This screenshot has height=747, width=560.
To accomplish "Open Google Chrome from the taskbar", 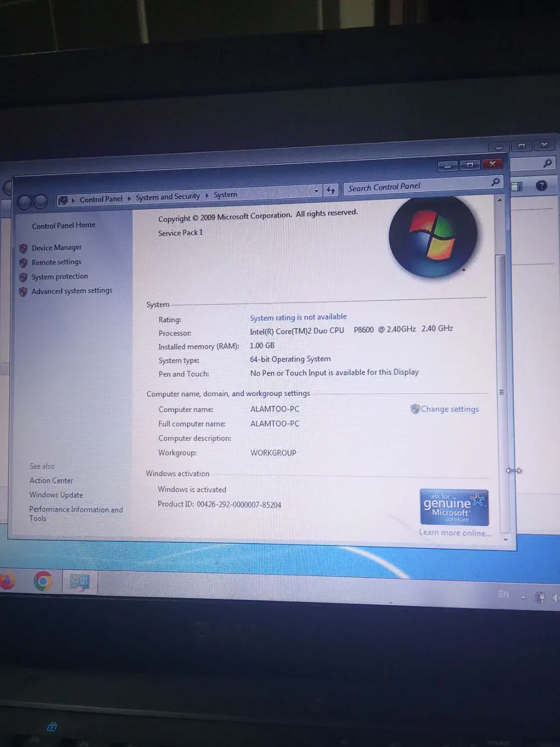I will [43, 581].
